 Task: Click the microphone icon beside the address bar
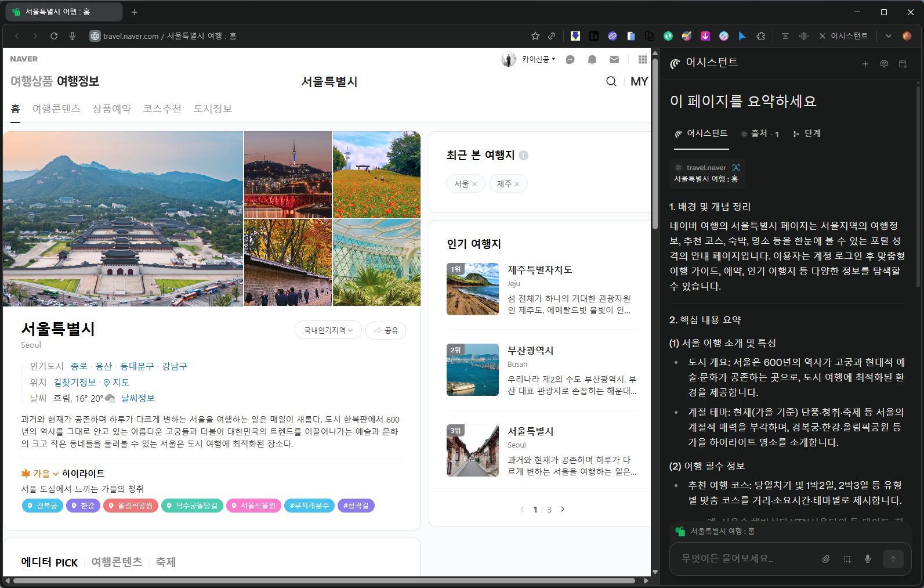coord(73,36)
